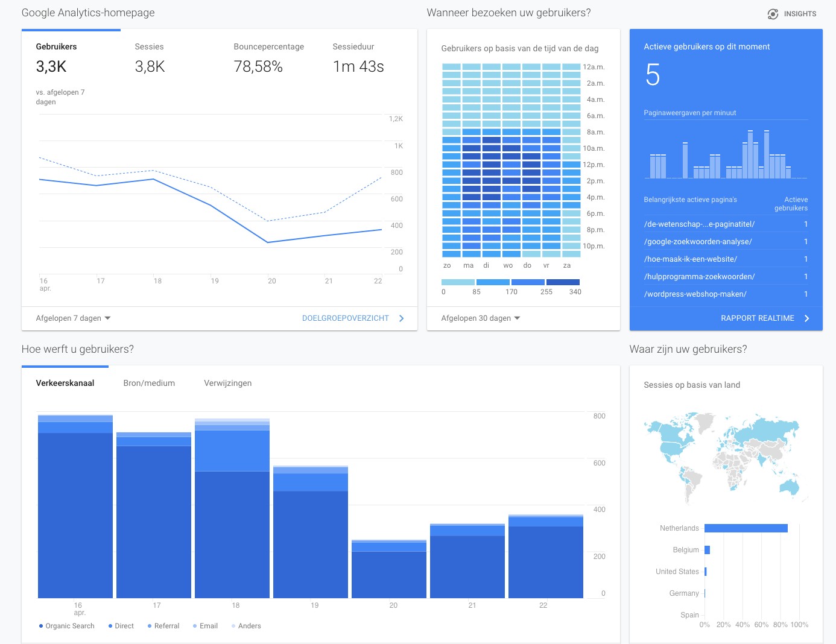Click the chevron arrow next to RAPPORT REALTIME
The height and width of the screenshot is (644, 836).
pos(807,318)
